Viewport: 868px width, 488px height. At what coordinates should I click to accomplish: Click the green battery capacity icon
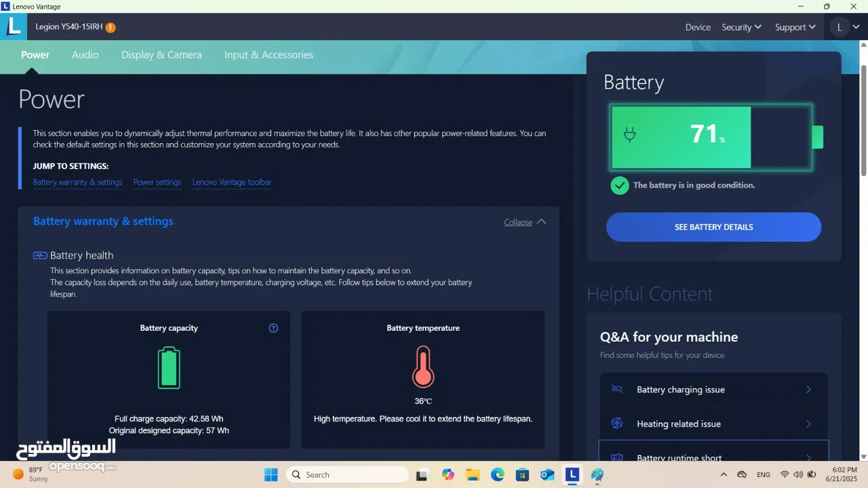click(169, 368)
